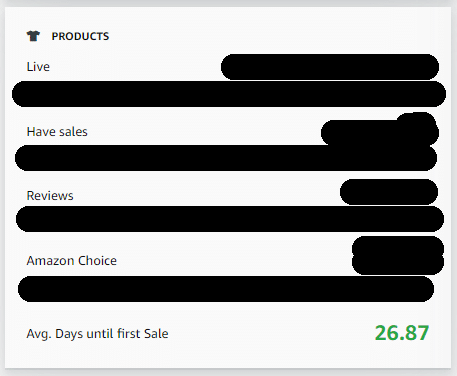Click the word Choice in Amazon Choice
Image resolution: width=457 pixels, height=376 pixels.
coord(100,261)
